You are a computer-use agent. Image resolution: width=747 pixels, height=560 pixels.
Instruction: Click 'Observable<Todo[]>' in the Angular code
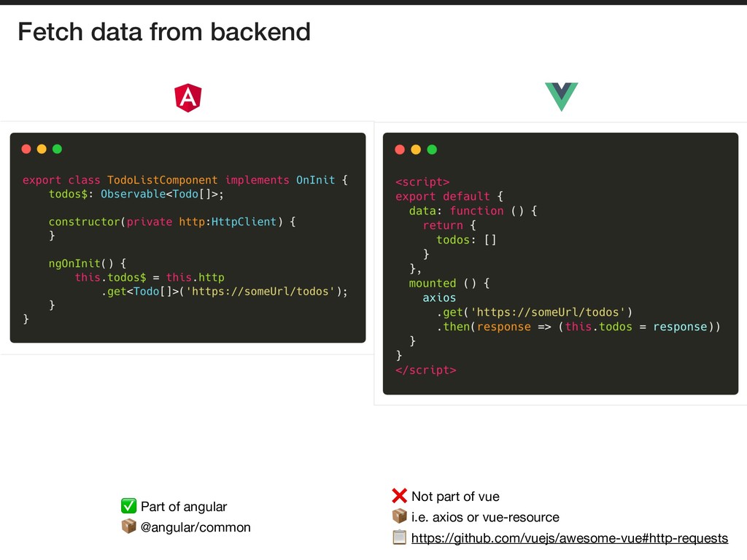(x=159, y=194)
